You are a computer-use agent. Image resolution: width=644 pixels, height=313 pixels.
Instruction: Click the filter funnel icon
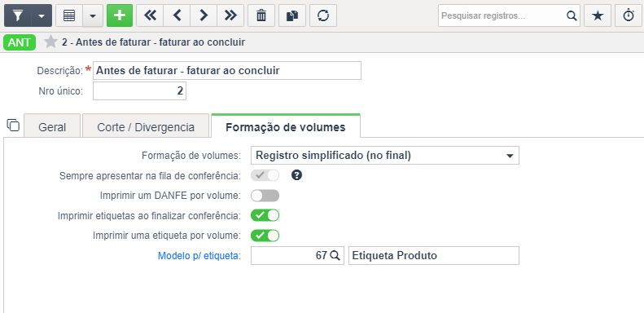coord(18,15)
